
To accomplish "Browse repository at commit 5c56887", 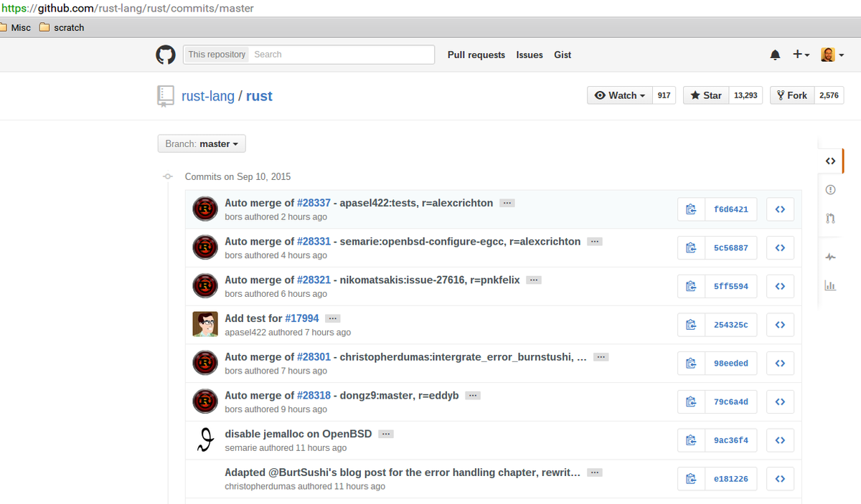I will [780, 248].
